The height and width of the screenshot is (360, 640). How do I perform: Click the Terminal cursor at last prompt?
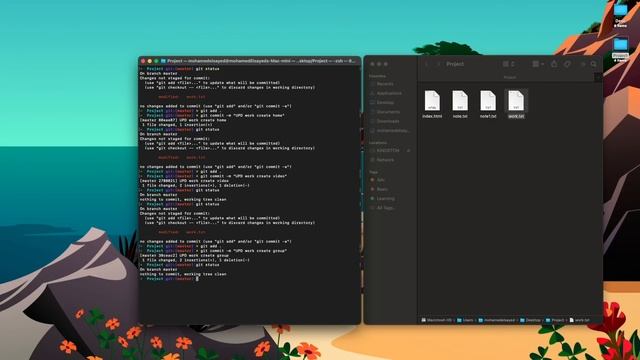[197, 279]
